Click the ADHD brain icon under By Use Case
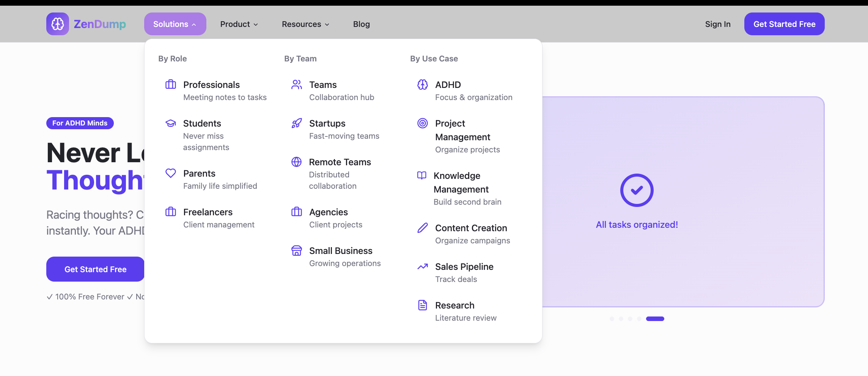Screen dimensions: 868x376 click(422, 85)
